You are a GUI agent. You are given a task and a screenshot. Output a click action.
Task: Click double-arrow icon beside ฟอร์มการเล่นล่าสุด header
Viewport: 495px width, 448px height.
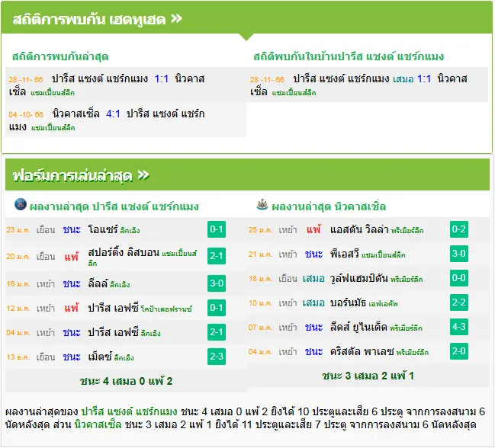(x=143, y=175)
